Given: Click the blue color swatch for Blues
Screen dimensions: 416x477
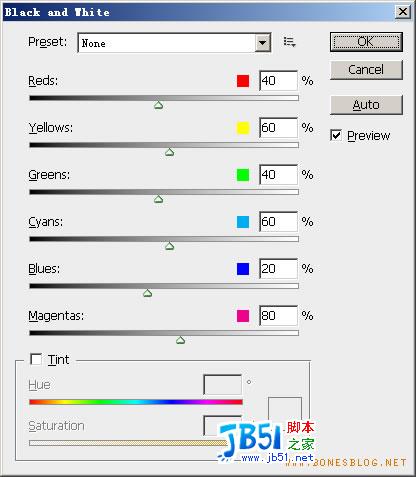Looking at the screenshot, I should point(243,269).
